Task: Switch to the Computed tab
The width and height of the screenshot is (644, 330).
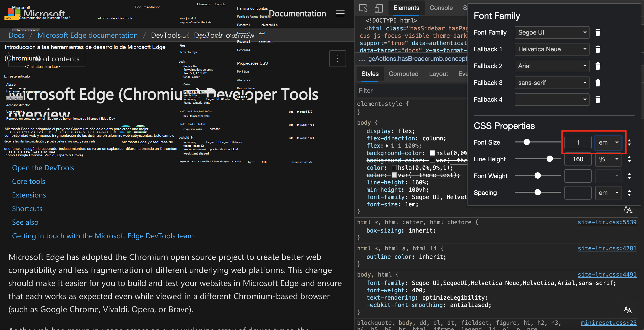Action: point(403,74)
